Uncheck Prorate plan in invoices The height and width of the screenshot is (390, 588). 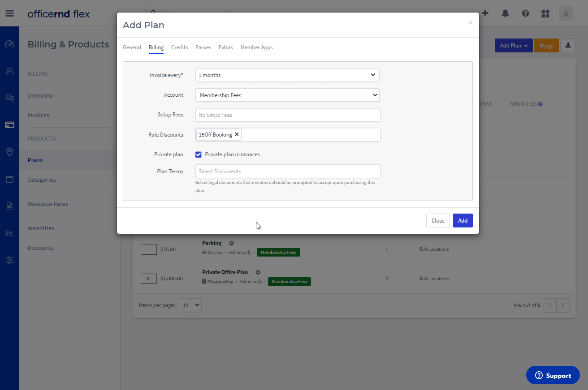(199, 154)
